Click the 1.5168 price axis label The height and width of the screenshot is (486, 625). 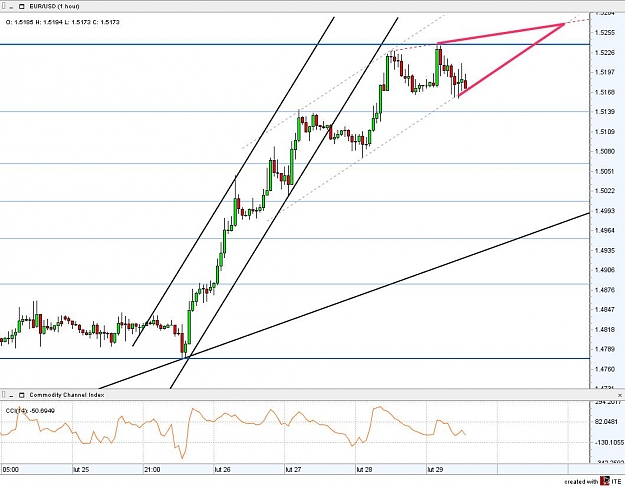[603, 92]
